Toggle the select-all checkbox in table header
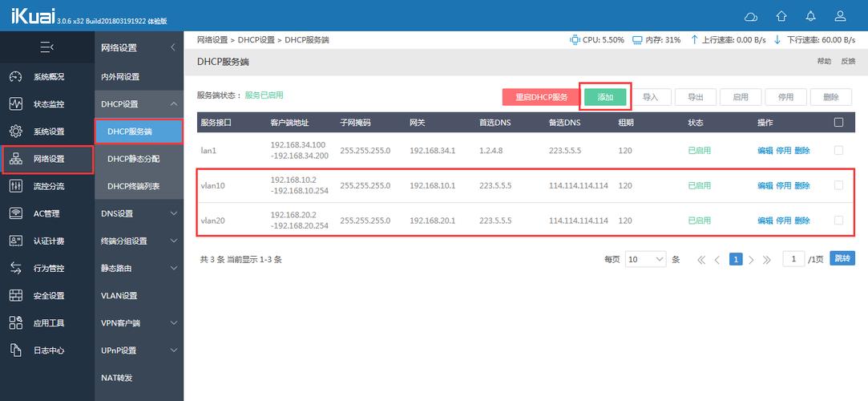Viewport: 868px width, 401px height. click(838, 123)
